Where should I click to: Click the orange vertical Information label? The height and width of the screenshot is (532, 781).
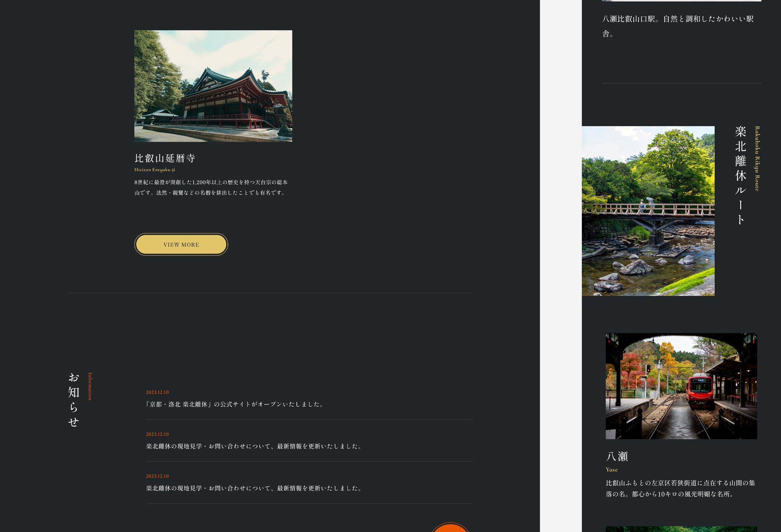coord(90,386)
